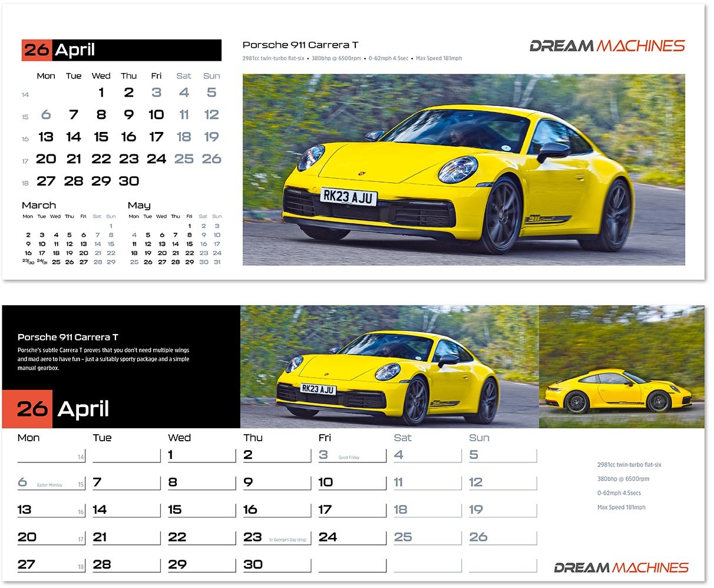Viewport: 714px width, 588px height.
Task: Open the March mini calendar
Action: (68, 233)
